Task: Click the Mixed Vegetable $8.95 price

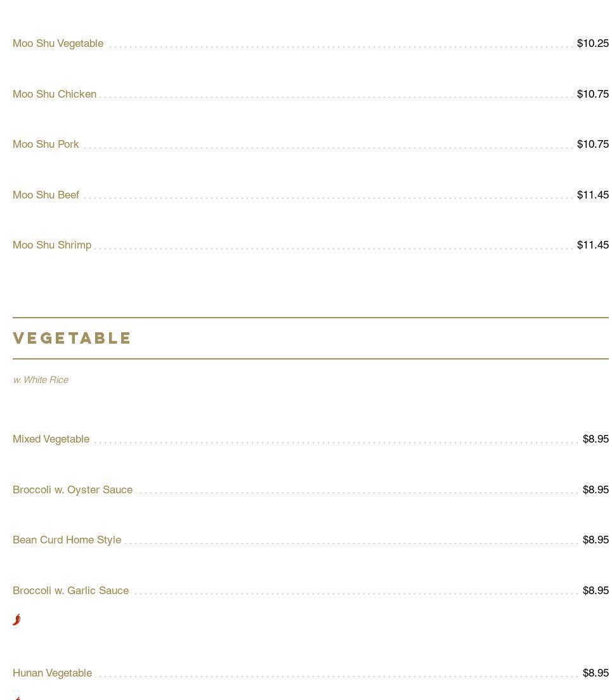Action: pyautogui.click(x=595, y=439)
